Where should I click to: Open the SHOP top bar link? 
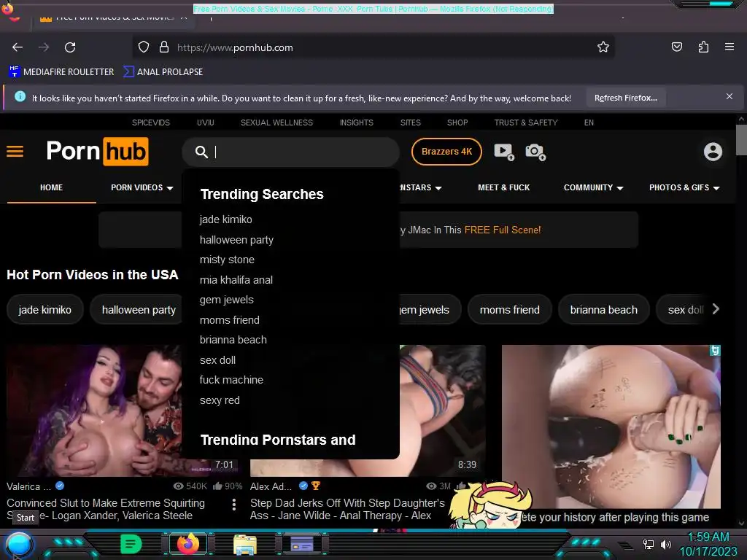tap(457, 122)
